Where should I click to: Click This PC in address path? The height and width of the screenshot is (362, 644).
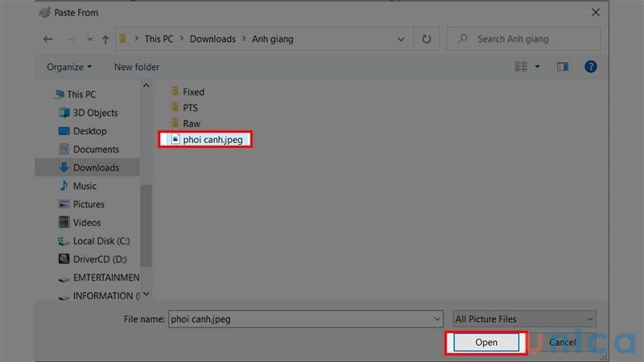pyautogui.click(x=159, y=39)
